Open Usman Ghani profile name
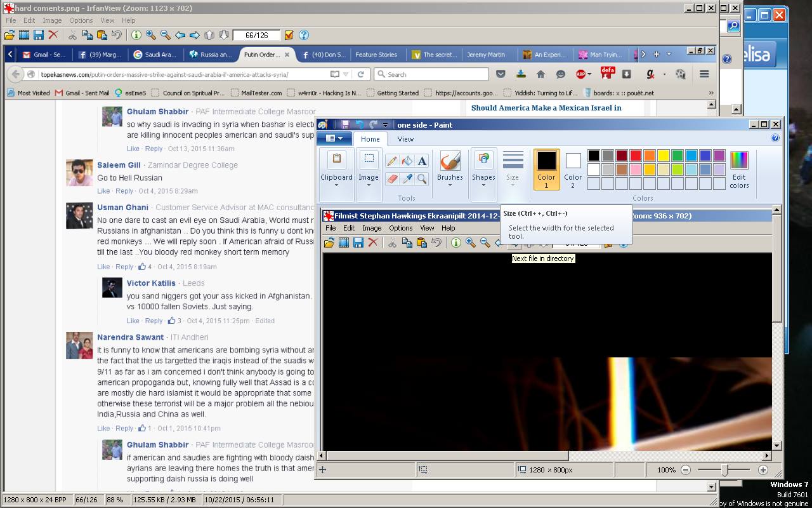812x508 pixels. click(x=122, y=207)
